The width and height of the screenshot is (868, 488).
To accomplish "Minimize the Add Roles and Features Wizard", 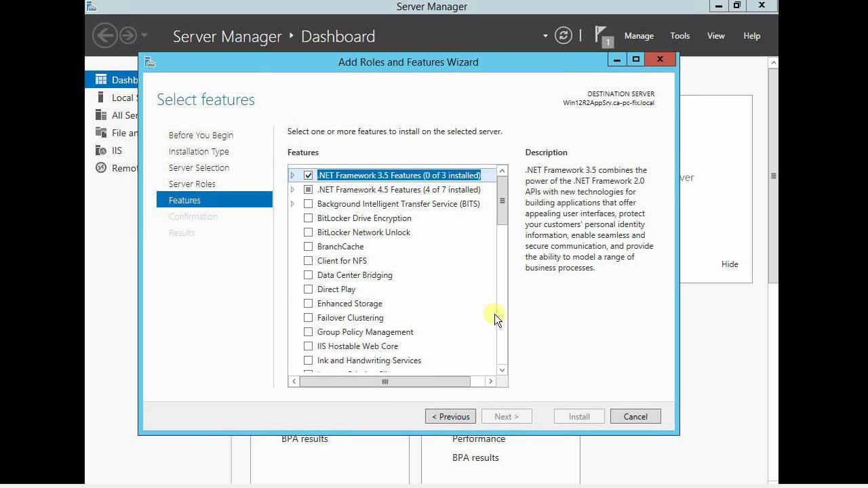I will 616,60.
